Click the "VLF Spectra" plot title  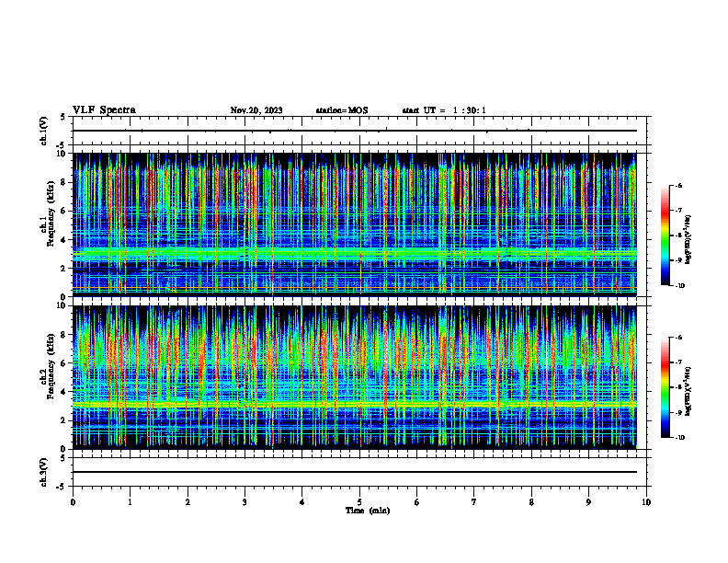click(104, 110)
